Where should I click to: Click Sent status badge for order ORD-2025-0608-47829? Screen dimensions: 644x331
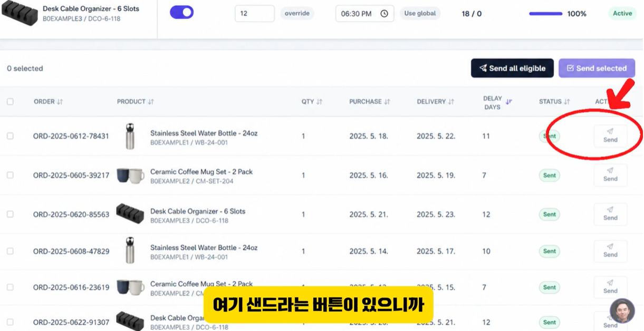(549, 251)
